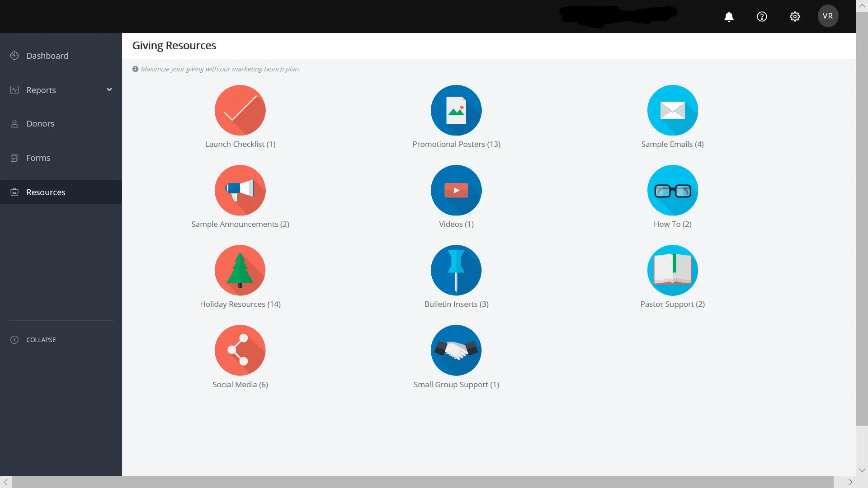Open the Bulletin Inserts resource
This screenshot has width=868, height=488.
click(x=456, y=270)
